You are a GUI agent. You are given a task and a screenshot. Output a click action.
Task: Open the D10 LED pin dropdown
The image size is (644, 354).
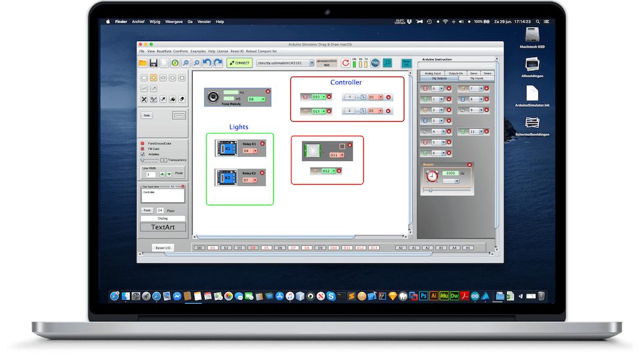(x=319, y=97)
